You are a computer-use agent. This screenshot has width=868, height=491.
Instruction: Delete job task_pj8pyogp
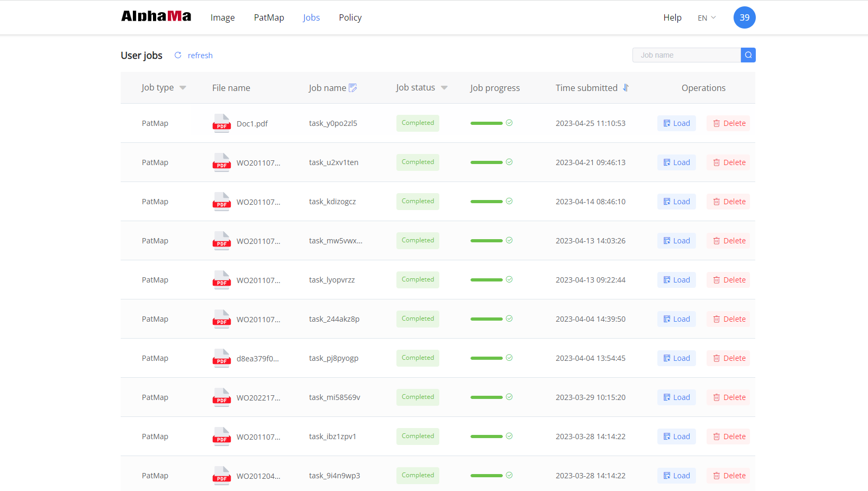pyautogui.click(x=728, y=358)
